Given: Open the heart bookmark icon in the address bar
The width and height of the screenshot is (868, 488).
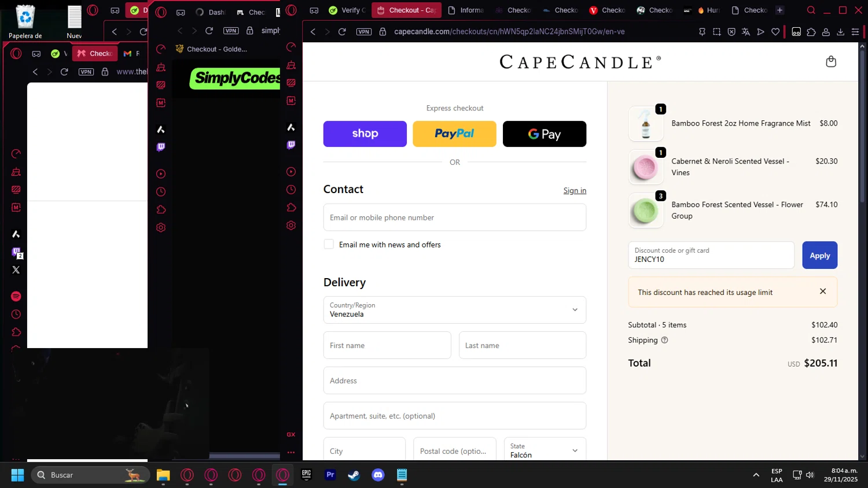Looking at the screenshot, I should click(775, 32).
